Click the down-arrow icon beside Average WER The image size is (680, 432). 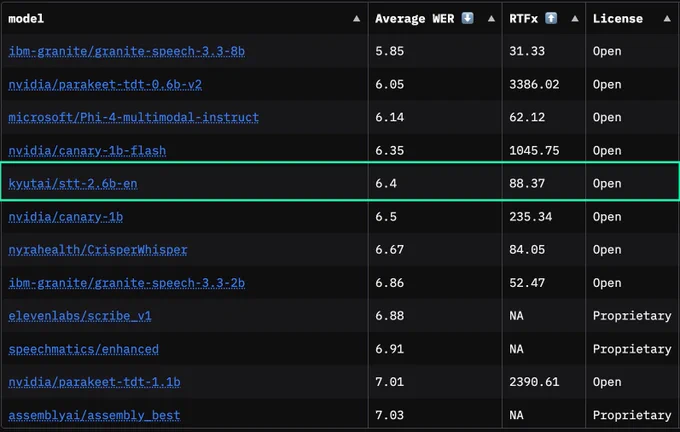(x=467, y=18)
